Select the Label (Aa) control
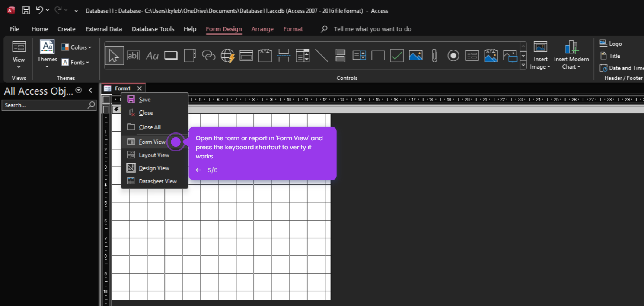644x306 pixels. click(x=152, y=55)
